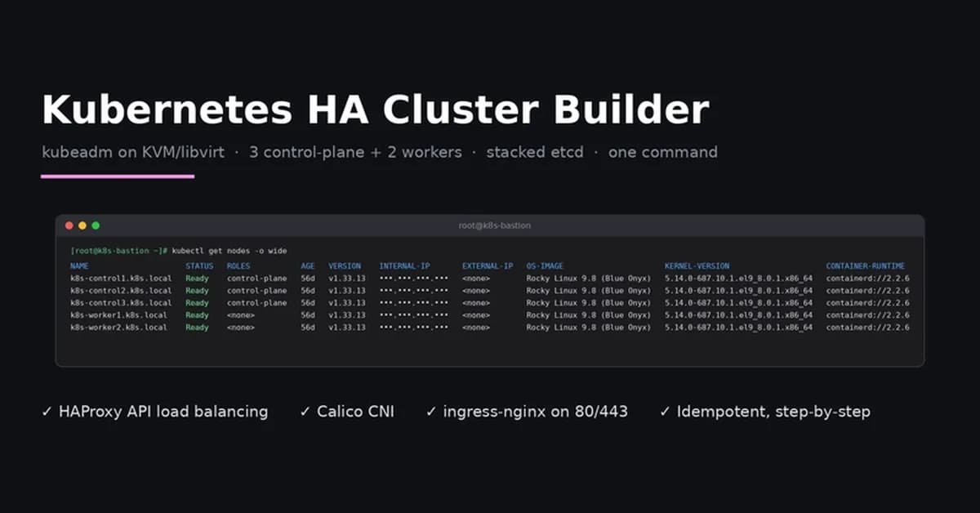The image size is (980, 513).
Task: Click 'ingress-nginx on 80/443' feature text
Action: tap(536, 412)
